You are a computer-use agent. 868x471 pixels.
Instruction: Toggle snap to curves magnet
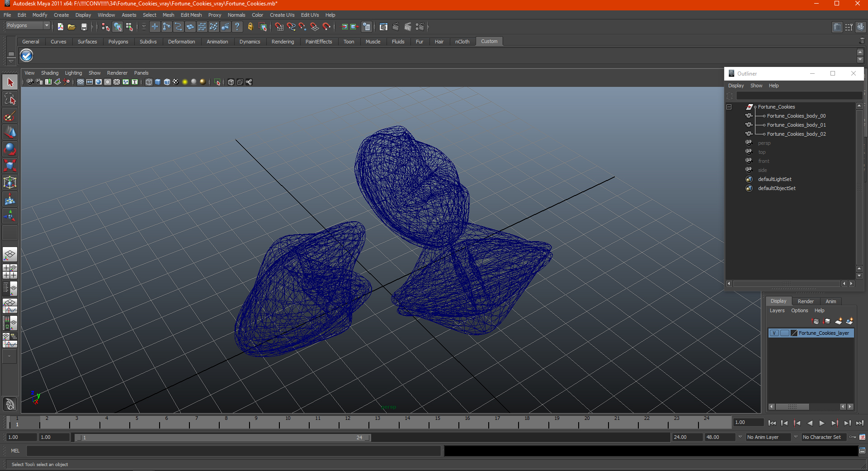click(x=291, y=27)
